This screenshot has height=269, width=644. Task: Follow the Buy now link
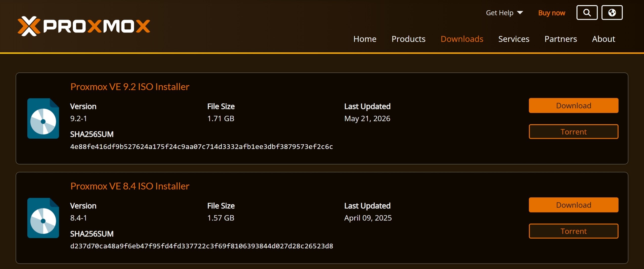[x=551, y=13]
